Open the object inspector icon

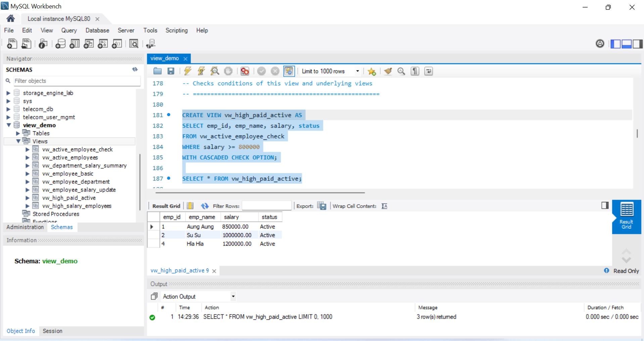pos(43,44)
